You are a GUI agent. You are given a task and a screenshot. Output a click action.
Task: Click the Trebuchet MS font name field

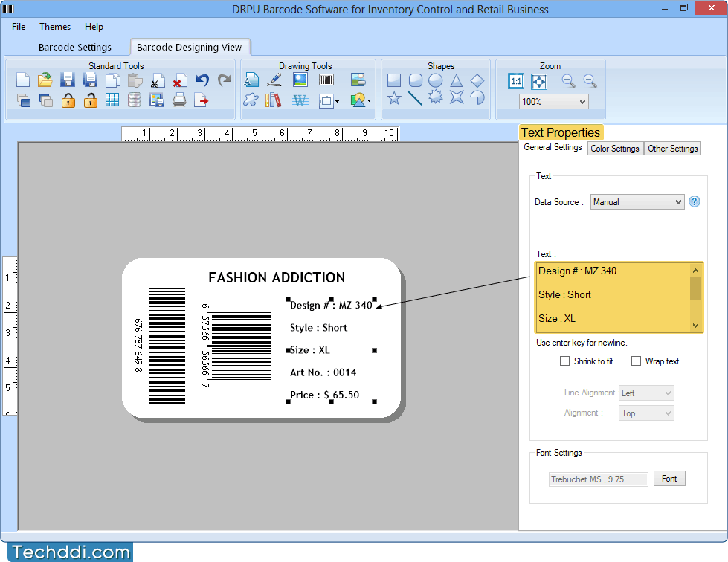(598, 479)
